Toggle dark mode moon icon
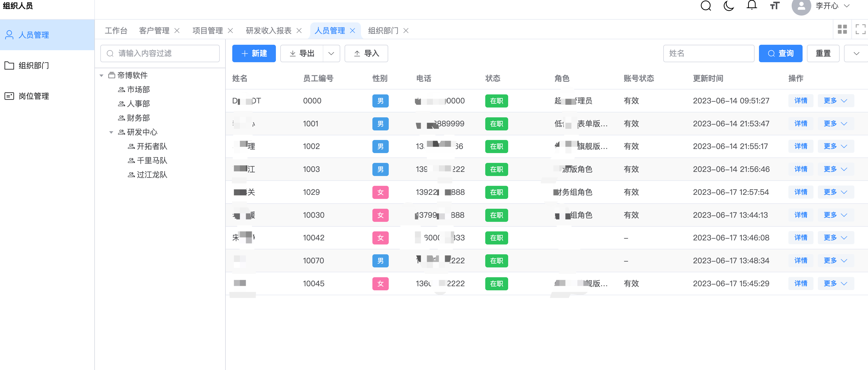The height and width of the screenshot is (370, 868). 728,6
